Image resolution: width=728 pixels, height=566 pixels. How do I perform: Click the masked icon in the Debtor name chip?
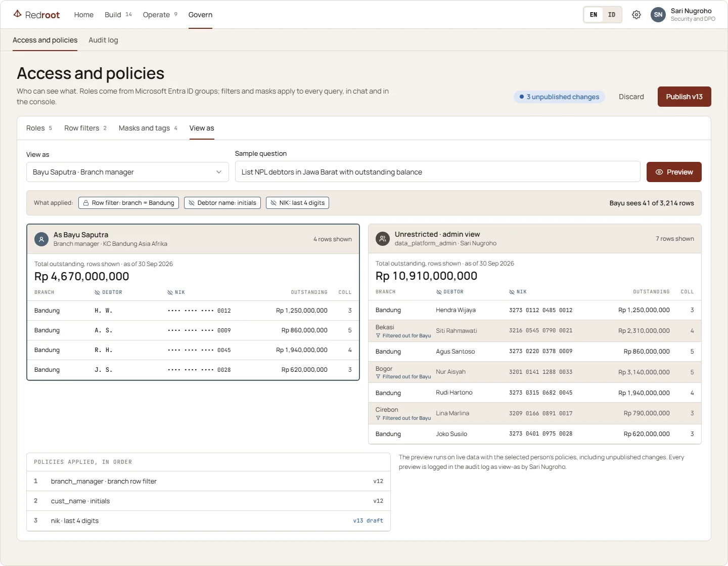192,203
